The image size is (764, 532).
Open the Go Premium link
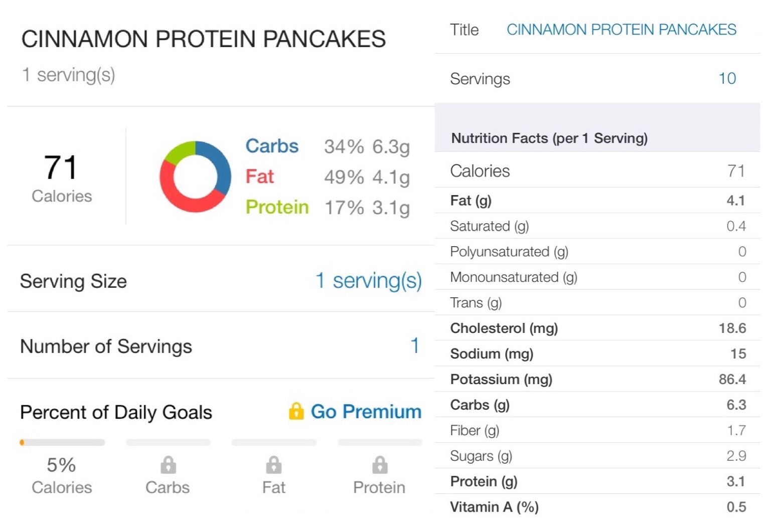click(x=366, y=412)
